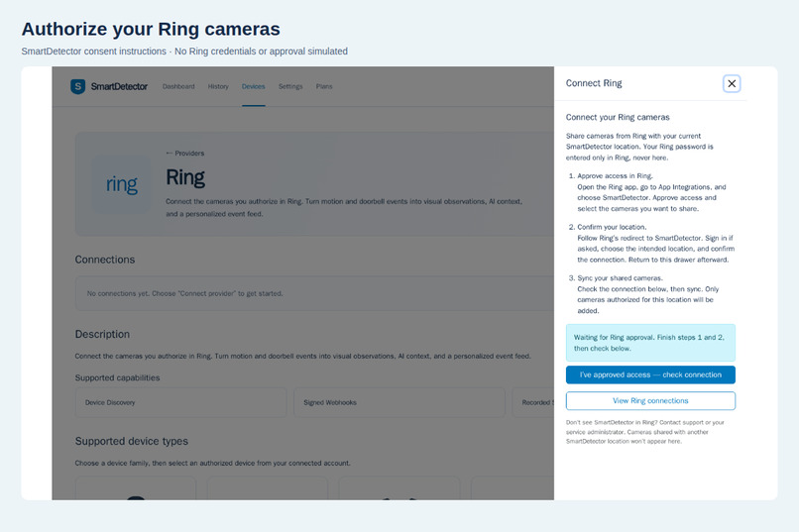This screenshot has width=799, height=532.
Task: Click the Description section heading
Action: (x=102, y=335)
